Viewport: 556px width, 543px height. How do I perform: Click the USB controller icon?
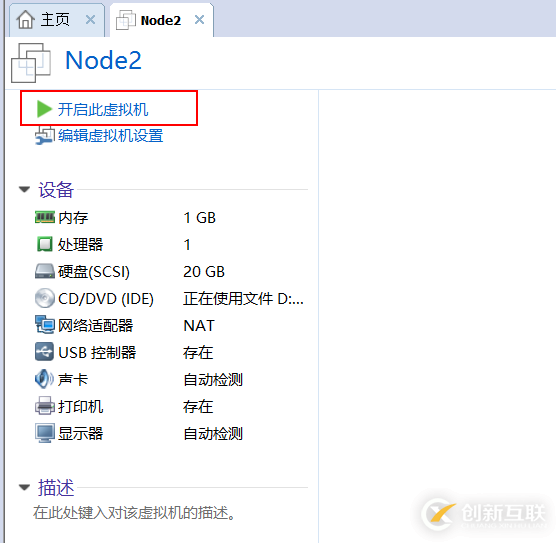coord(45,352)
